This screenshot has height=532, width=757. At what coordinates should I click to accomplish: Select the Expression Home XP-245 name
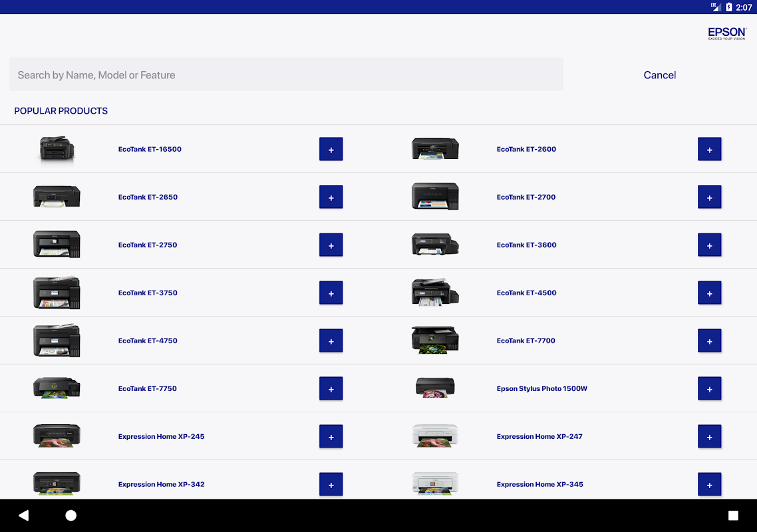pos(161,436)
